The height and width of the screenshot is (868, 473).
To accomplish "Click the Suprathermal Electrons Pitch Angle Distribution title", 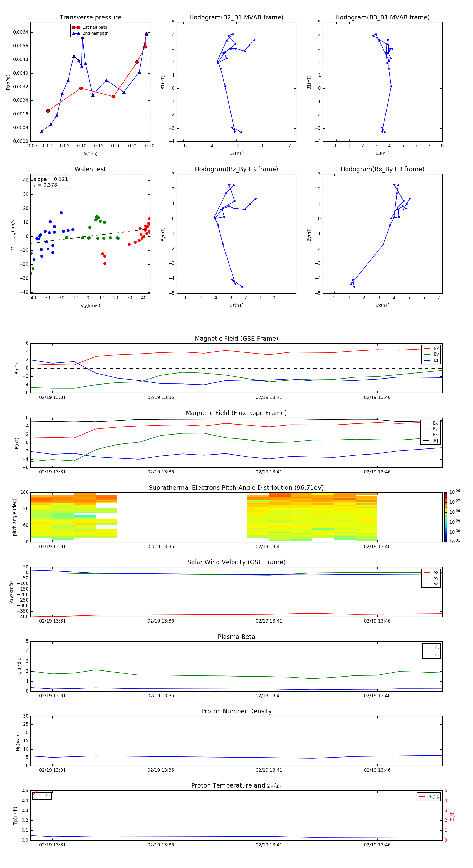I will tap(236, 488).
